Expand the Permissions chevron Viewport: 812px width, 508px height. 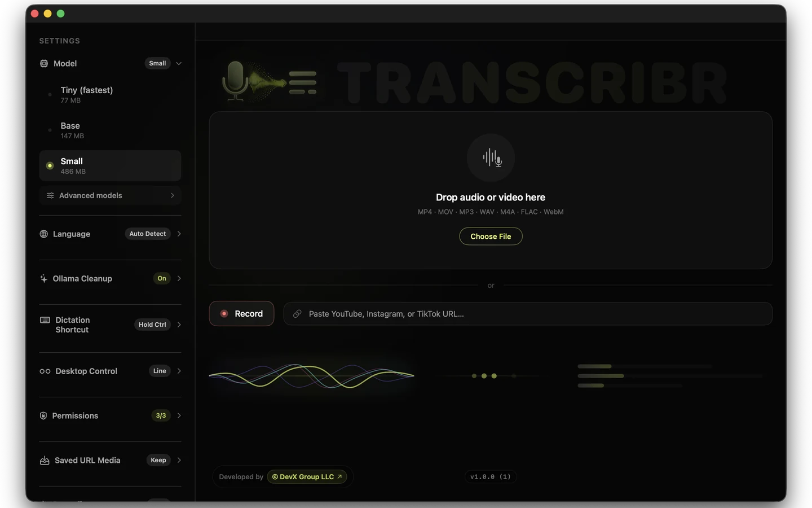(x=179, y=415)
